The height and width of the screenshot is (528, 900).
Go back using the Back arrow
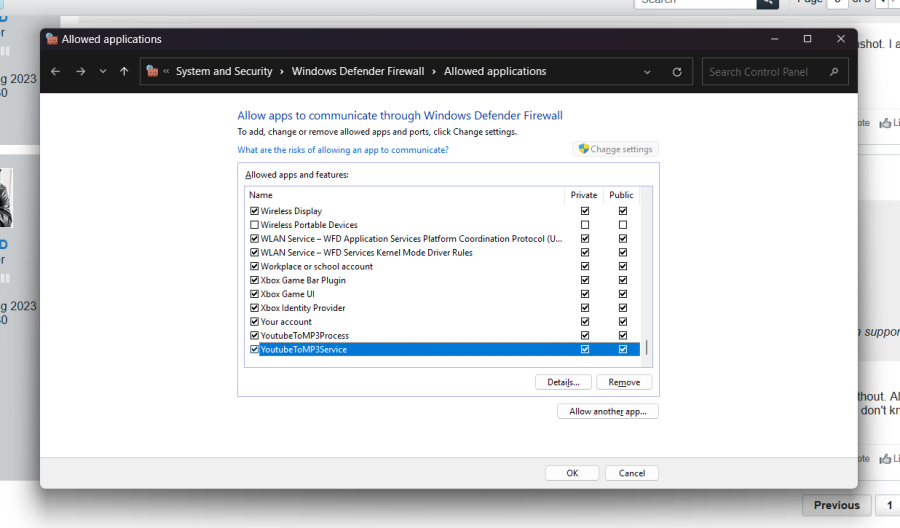[x=55, y=72]
